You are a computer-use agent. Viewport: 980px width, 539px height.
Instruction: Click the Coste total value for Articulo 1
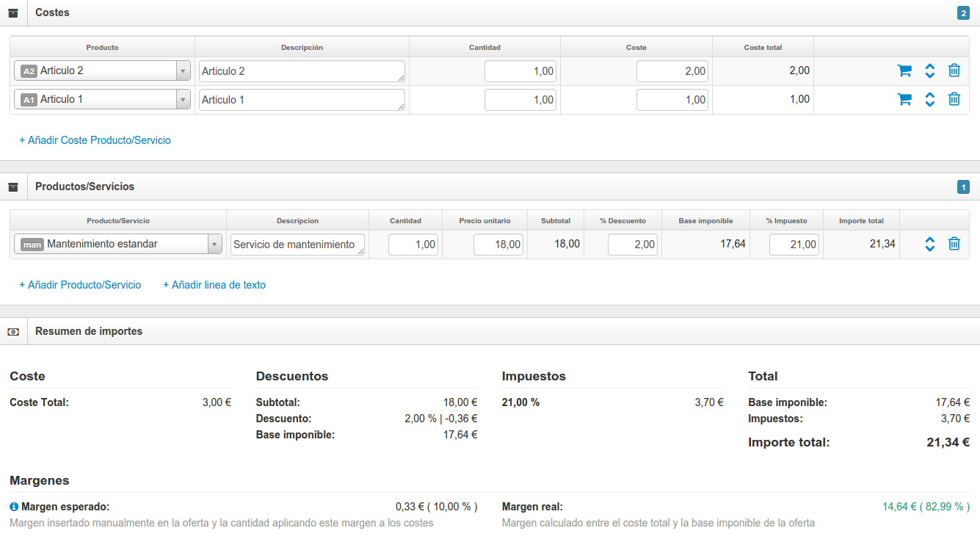tap(799, 99)
